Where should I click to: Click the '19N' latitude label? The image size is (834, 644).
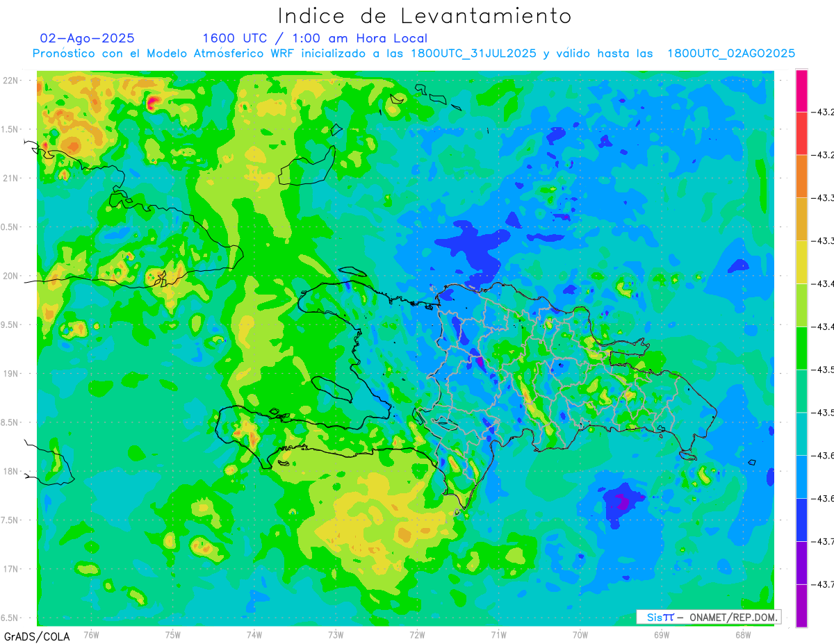pyautogui.click(x=11, y=373)
